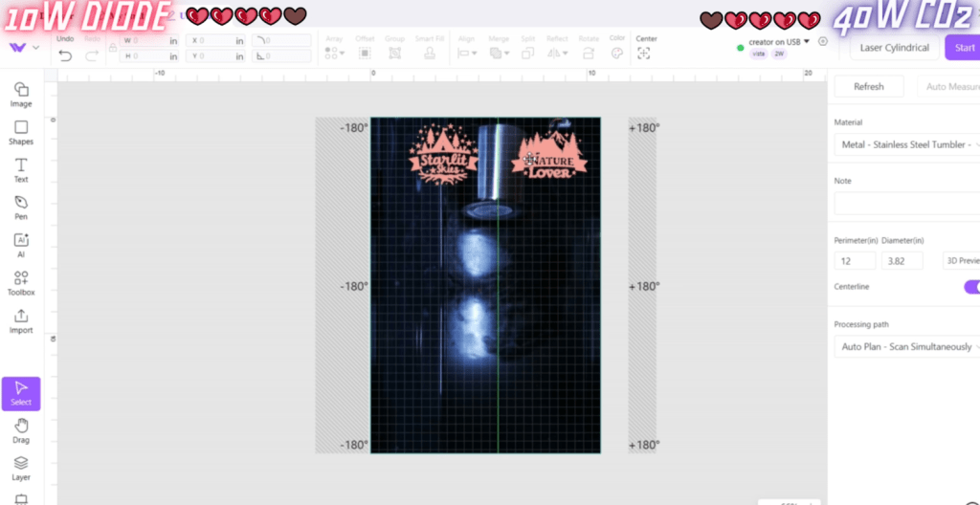
Task: Open the Layer panel
Action: point(21,467)
